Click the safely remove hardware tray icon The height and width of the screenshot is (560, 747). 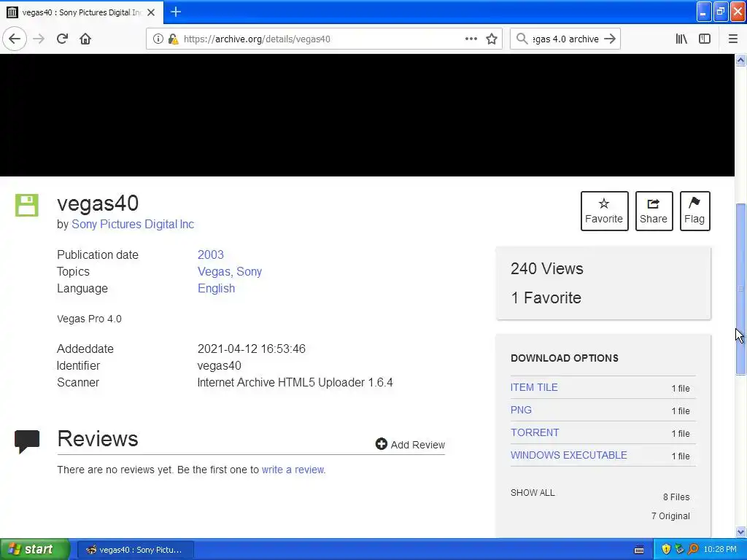point(679,550)
